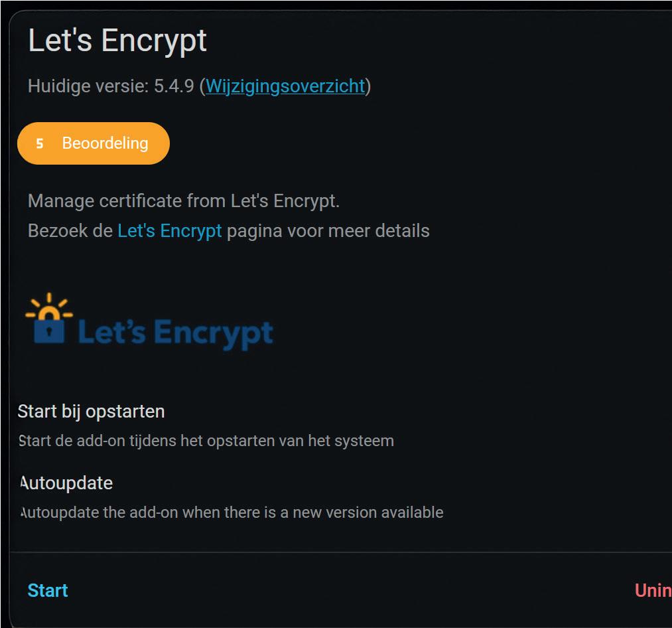Click the Start de add-on tijdens description
The height and width of the screenshot is (628, 672).
tap(206, 441)
